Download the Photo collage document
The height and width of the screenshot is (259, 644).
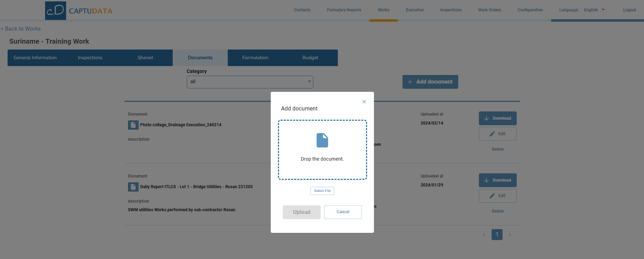click(x=497, y=118)
